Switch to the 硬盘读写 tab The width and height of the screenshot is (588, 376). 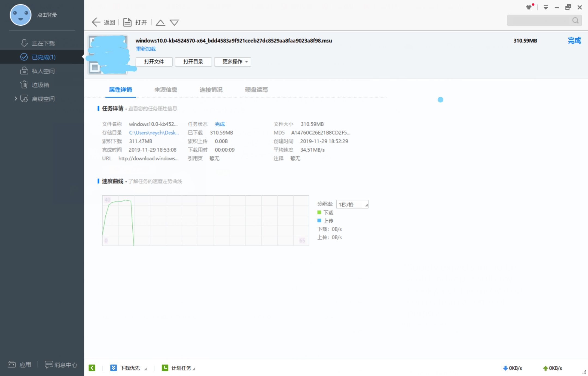tap(256, 90)
